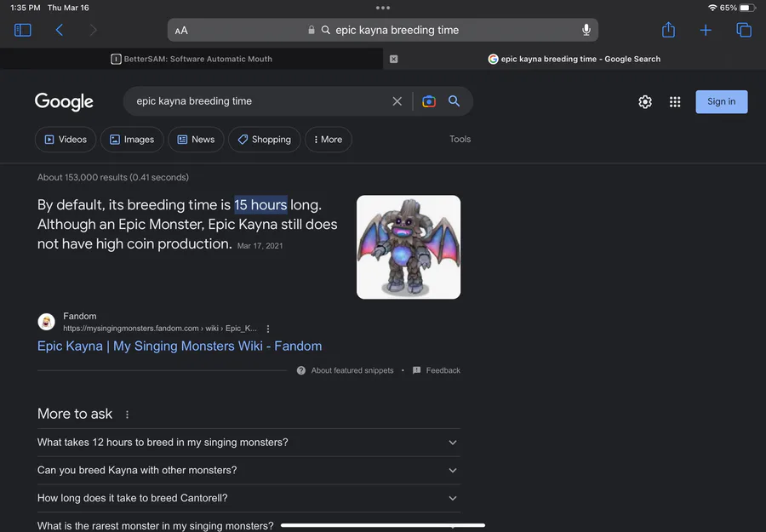Open the Fandom result options menu
766x532 pixels.
[x=268, y=329]
